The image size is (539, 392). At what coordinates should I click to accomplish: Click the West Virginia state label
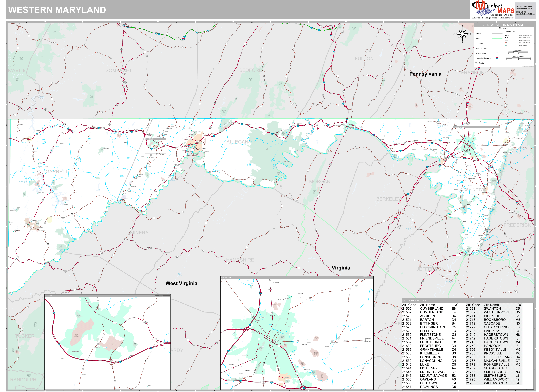coord(181,283)
